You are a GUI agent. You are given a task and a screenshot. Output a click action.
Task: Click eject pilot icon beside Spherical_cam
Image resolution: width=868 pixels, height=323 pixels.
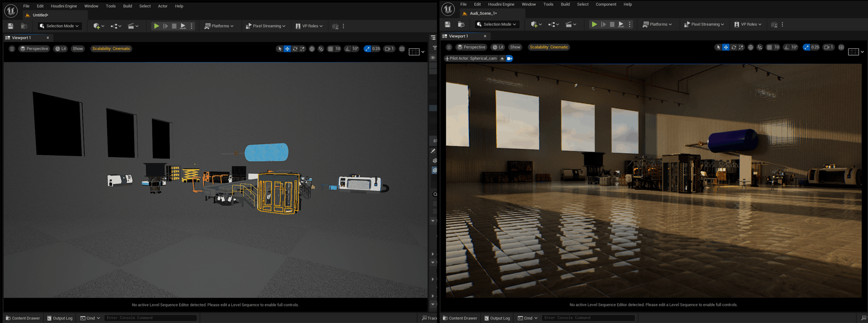pos(502,59)
